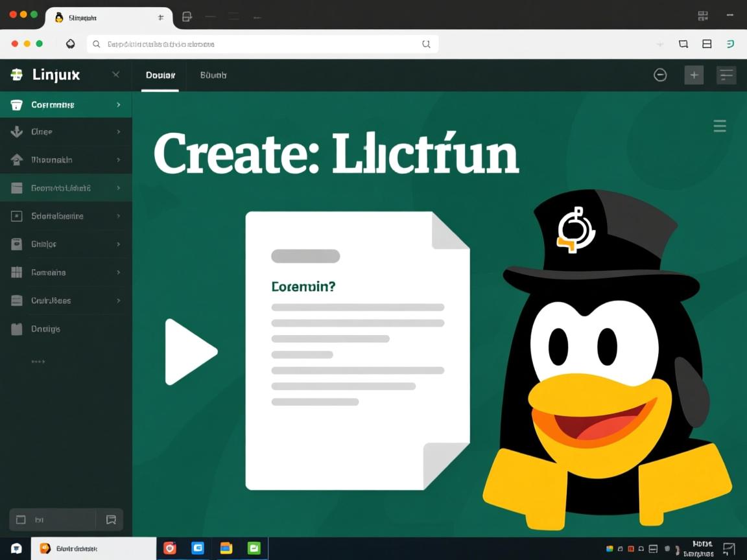This screenshot has height=560, width=747.
Task: Open the list dropdown at top right of header
Action: [x=726, y=75]
